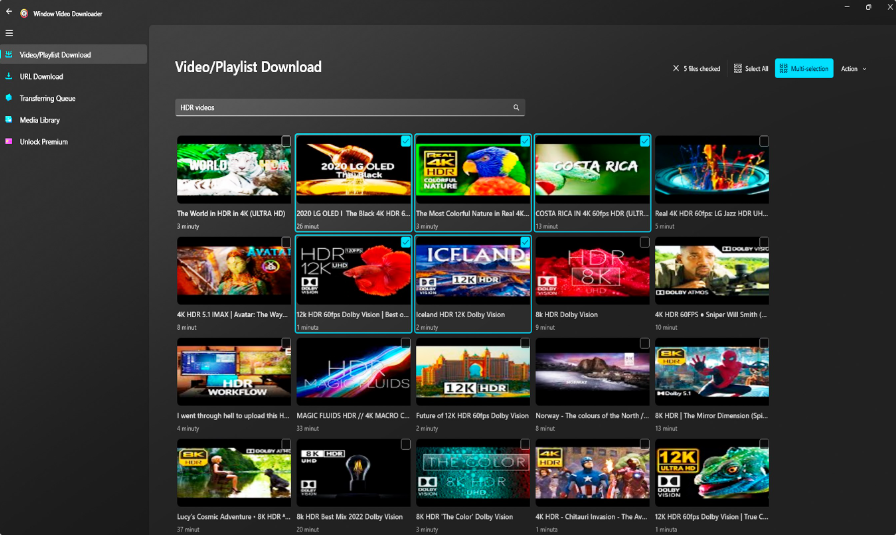Click the Window Video Downloader app logo
The image size is (896, 535).
tap(24, 13)
